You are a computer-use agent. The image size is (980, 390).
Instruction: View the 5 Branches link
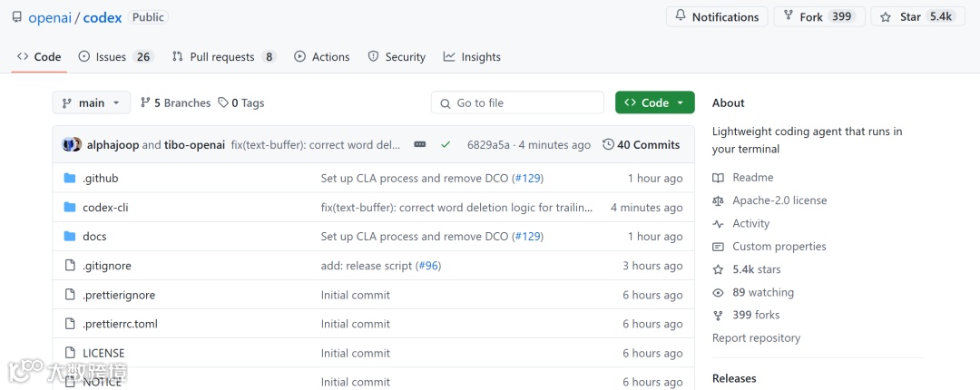176,103
